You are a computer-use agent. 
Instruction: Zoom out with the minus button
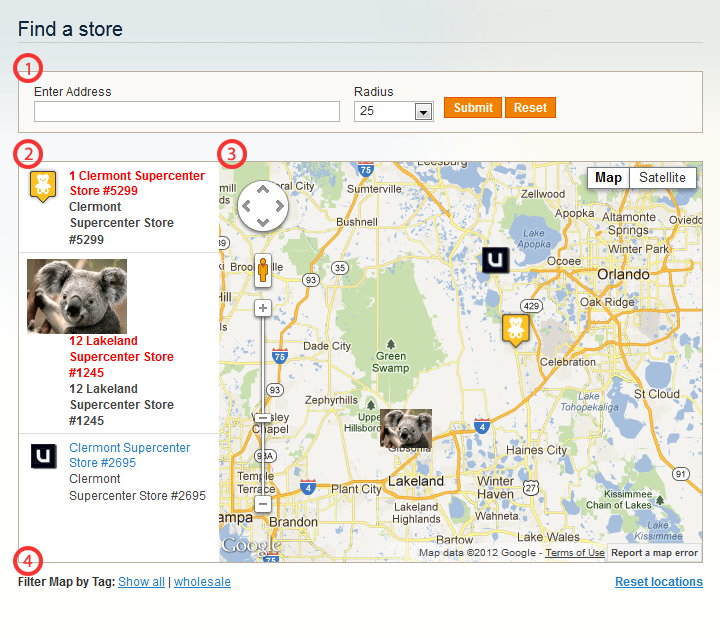pos(263,504)
